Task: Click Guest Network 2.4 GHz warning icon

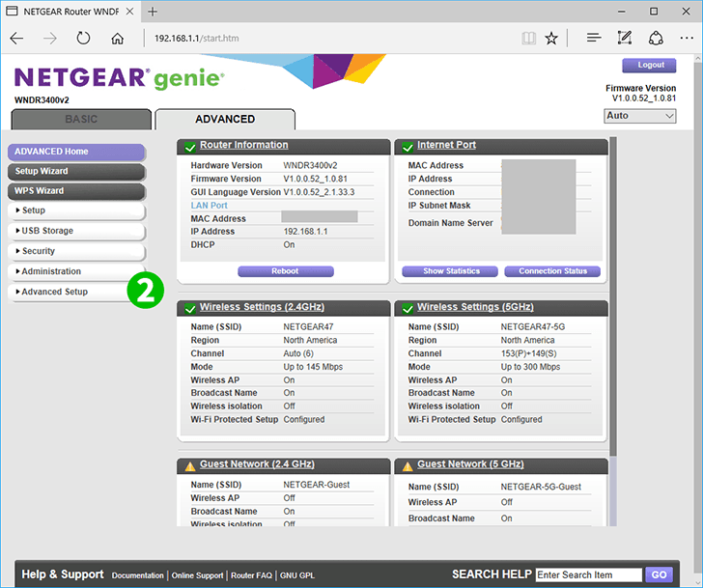Action: [x=190, y=466]
